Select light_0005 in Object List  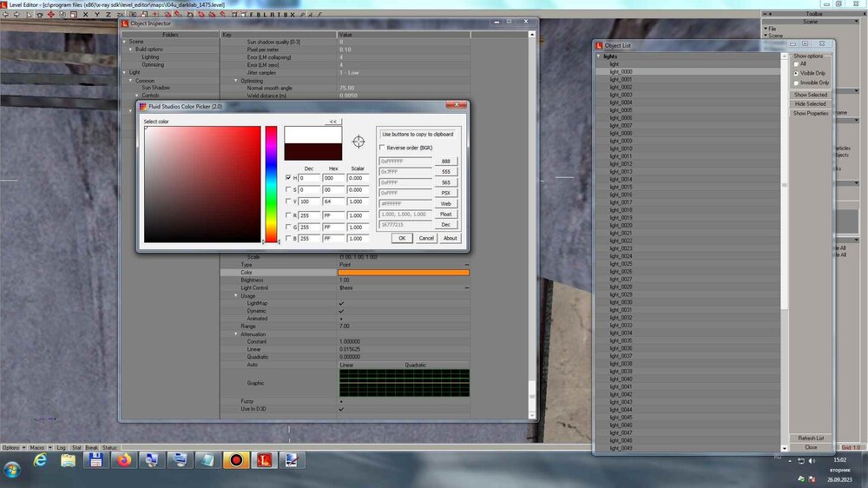click(x=621, y=110)
